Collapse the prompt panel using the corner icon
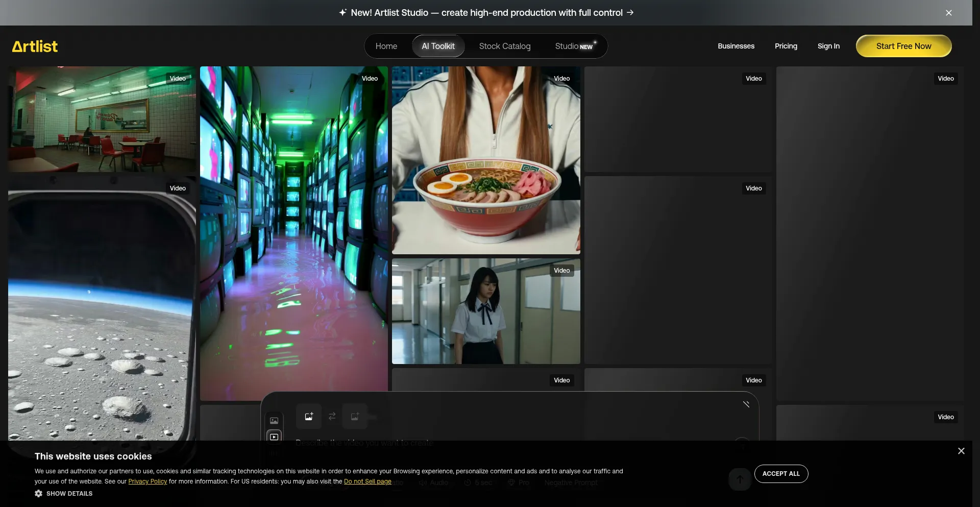The width and height of the screenshot is (980, 507). coord(746,404)
